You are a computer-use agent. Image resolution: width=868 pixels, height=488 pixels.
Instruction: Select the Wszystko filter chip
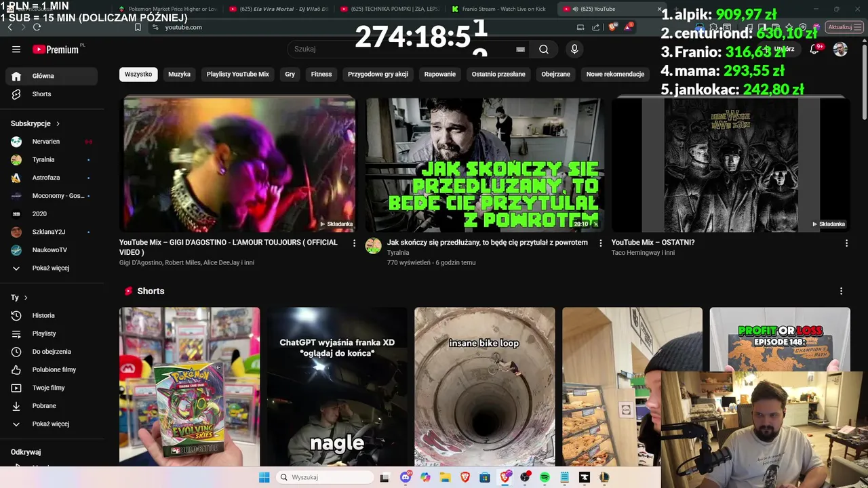tap(138, 74)
